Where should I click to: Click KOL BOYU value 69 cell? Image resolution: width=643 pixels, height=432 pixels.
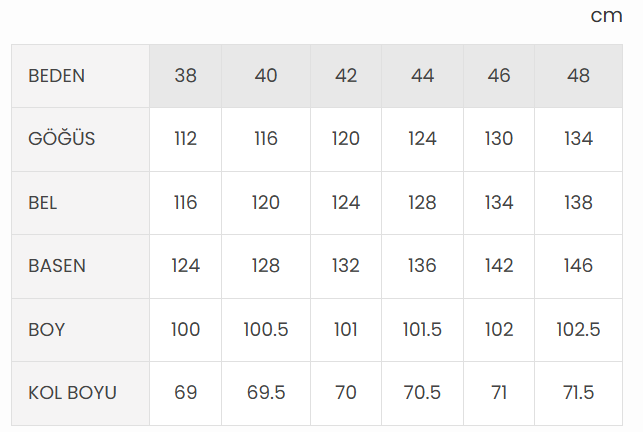[185, 393]
